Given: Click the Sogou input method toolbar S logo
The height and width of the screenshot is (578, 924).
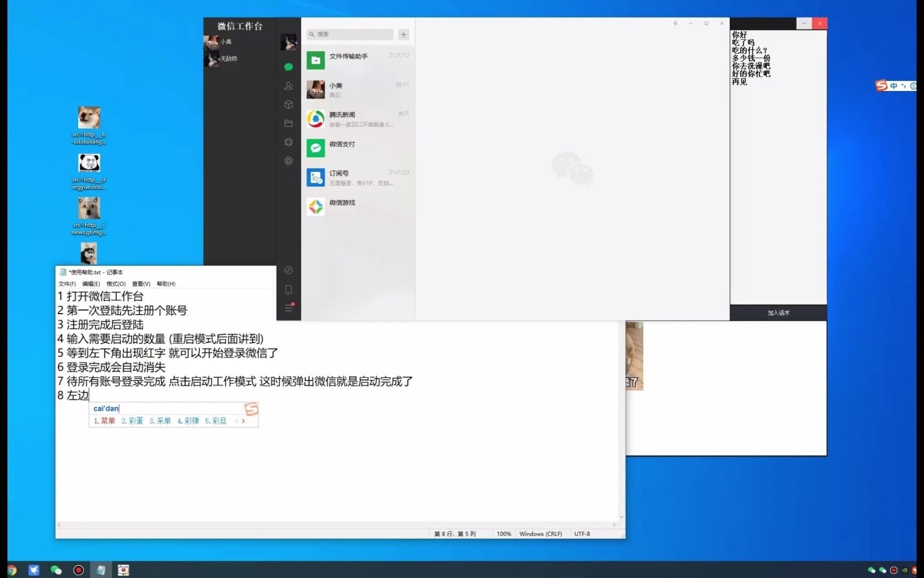Looking at the screenshot, I should click(x=881, y=86).
